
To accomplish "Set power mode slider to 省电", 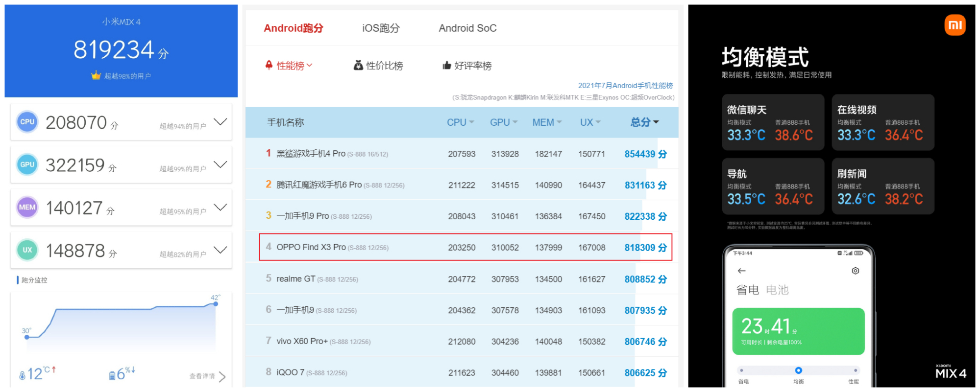I will (742, 370).
